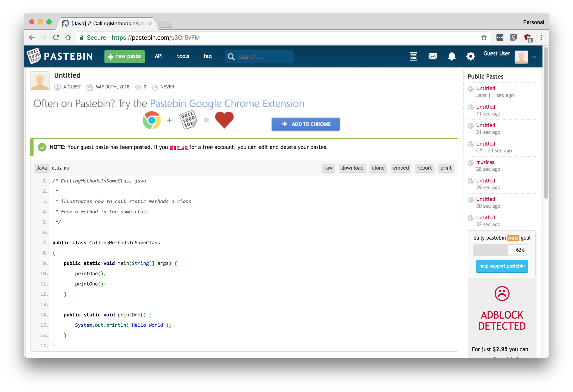Open the Chrome three-dot menu
573x392 pixels.
[541, 37]
